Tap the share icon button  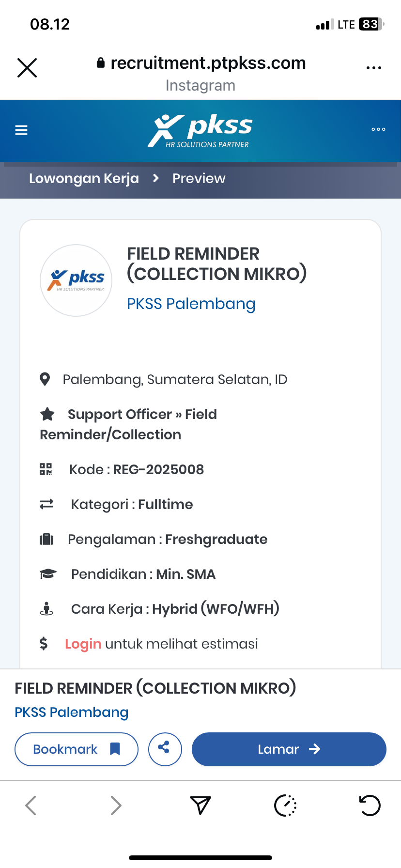[x=165, y=749]
